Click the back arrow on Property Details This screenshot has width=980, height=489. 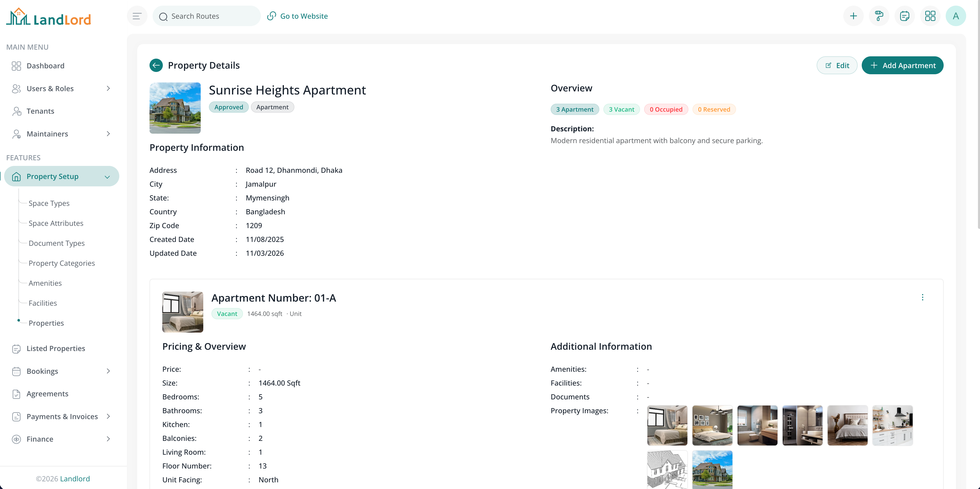click(x=156, y=65)
